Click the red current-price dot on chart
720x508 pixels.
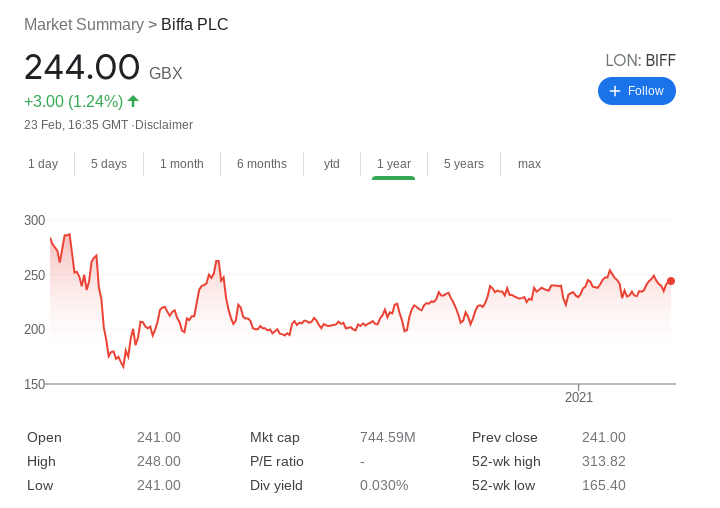point(670,281)
